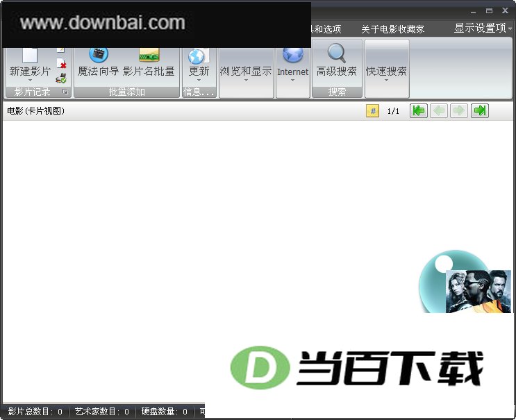Click the 新建影片 new movie icon

pos(30,56)
